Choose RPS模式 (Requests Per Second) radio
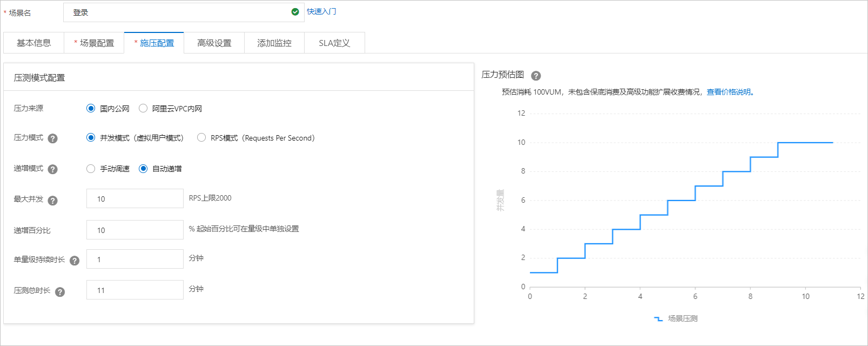This screenshot has height=346, width=868. tap(201, 137)
